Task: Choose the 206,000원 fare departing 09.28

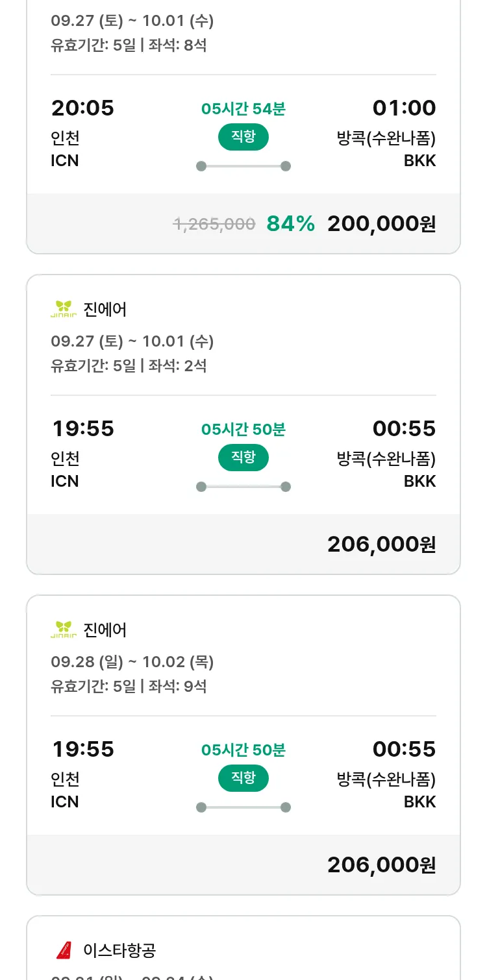Action: (x=381, y=865)
